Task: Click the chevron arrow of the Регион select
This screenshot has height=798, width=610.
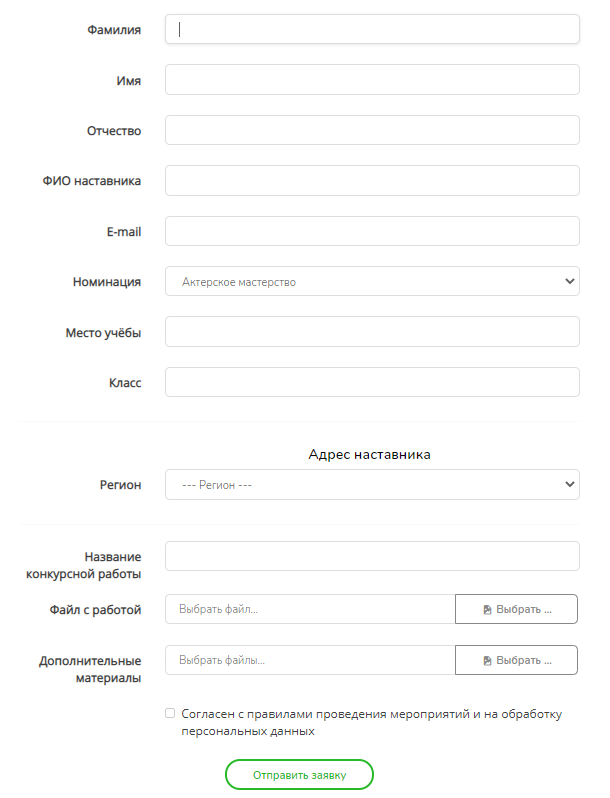Action: point(570,484)
